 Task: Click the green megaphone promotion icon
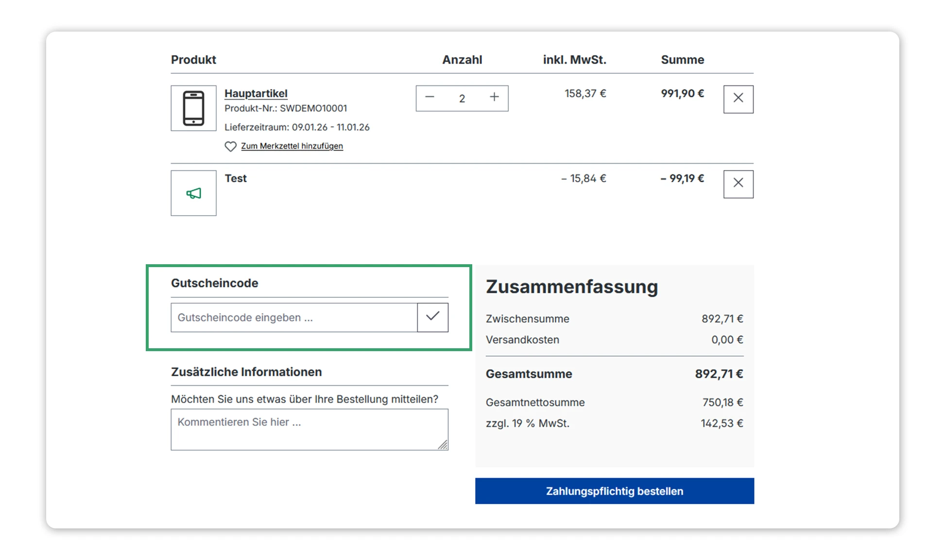click(193, 193)
